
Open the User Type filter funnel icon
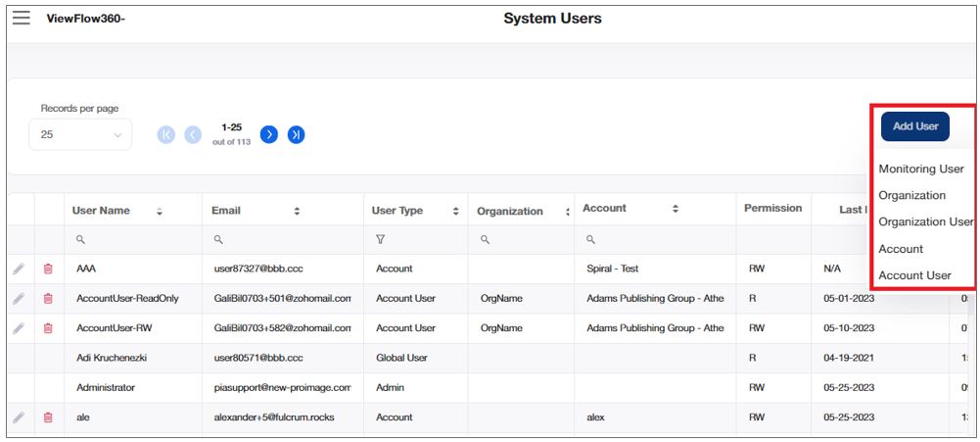tap(380, 239)
